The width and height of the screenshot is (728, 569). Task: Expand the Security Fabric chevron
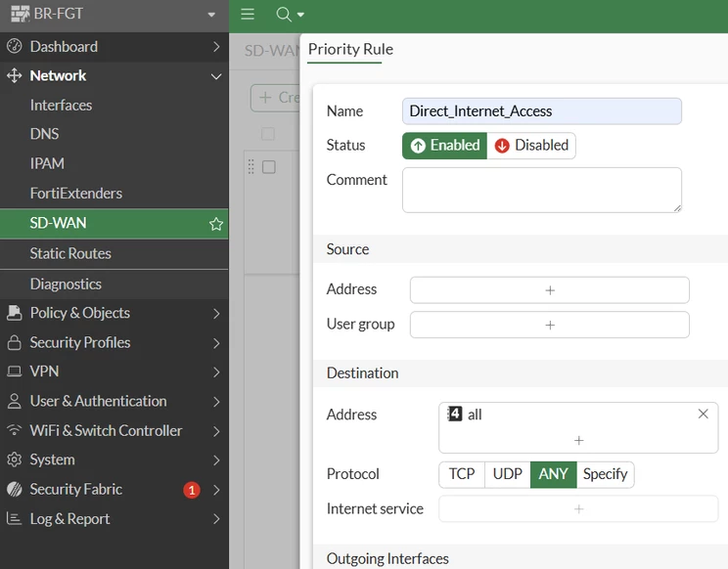[x=216, y=490]
